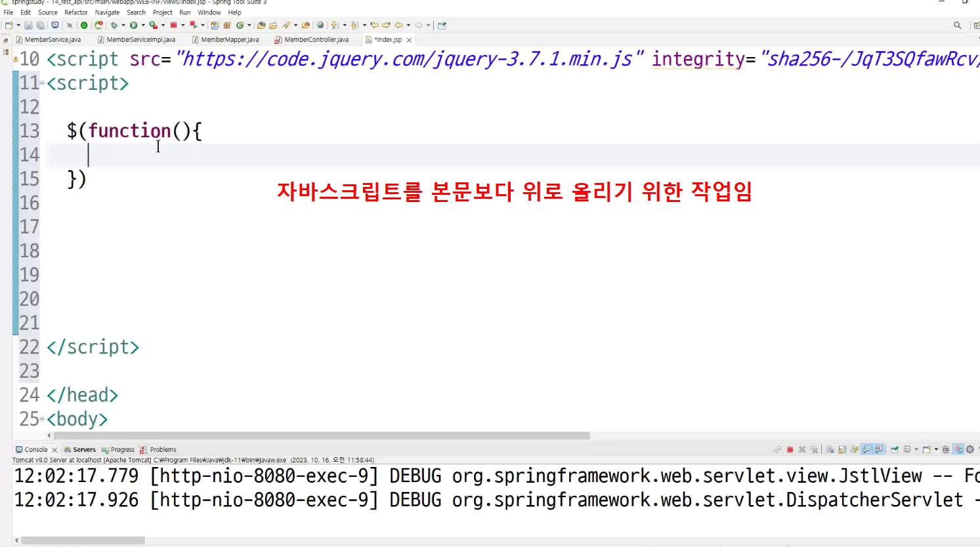This screenshot has height=547, width=980.
Task: Click the jquery script tag on line 10
Action: (512, 59)
